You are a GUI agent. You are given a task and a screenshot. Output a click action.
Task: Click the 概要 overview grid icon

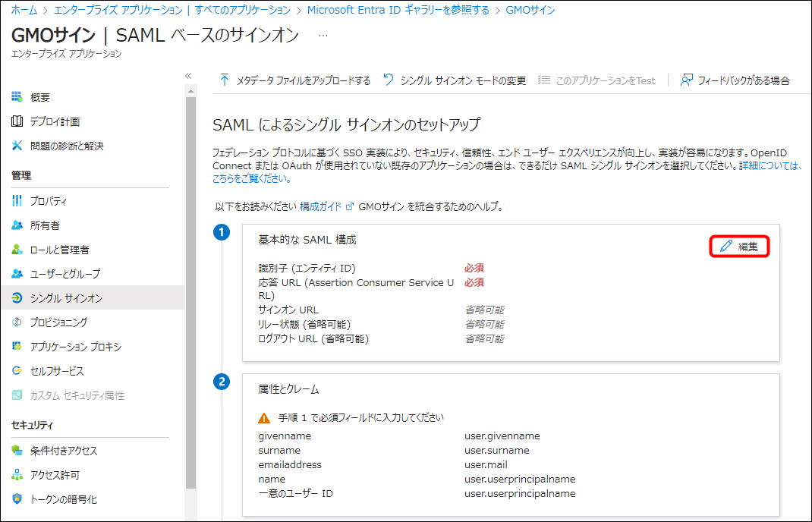[17, 97]
